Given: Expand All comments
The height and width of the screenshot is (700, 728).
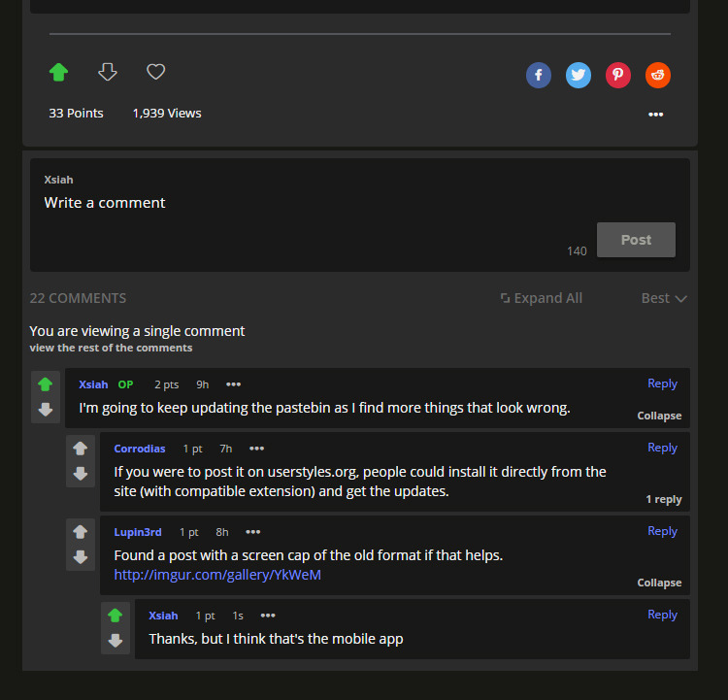Looking at the screenshot, I should click(542, 298).
